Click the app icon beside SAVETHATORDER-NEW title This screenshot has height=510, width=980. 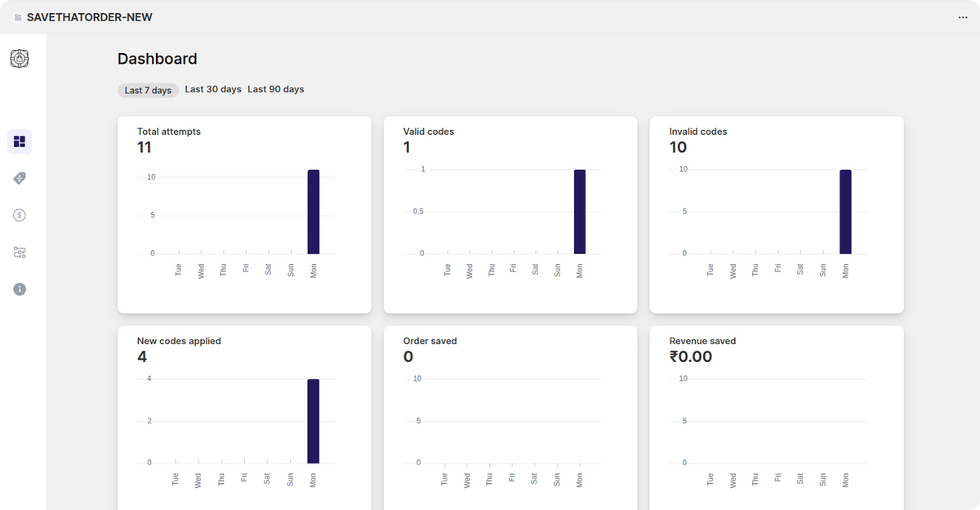coord(18,17)
